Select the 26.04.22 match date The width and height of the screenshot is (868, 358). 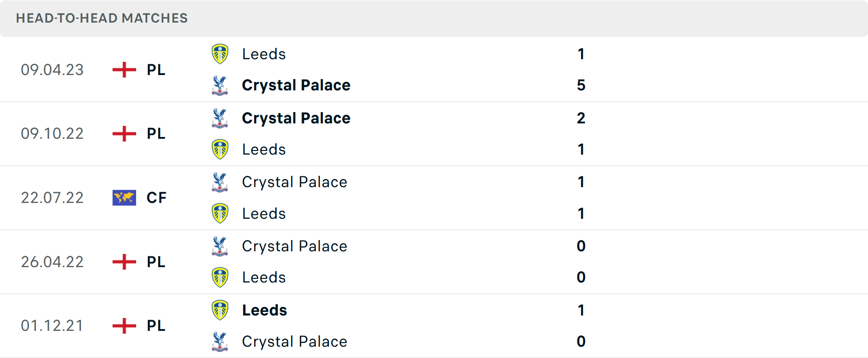click(52, 262)
